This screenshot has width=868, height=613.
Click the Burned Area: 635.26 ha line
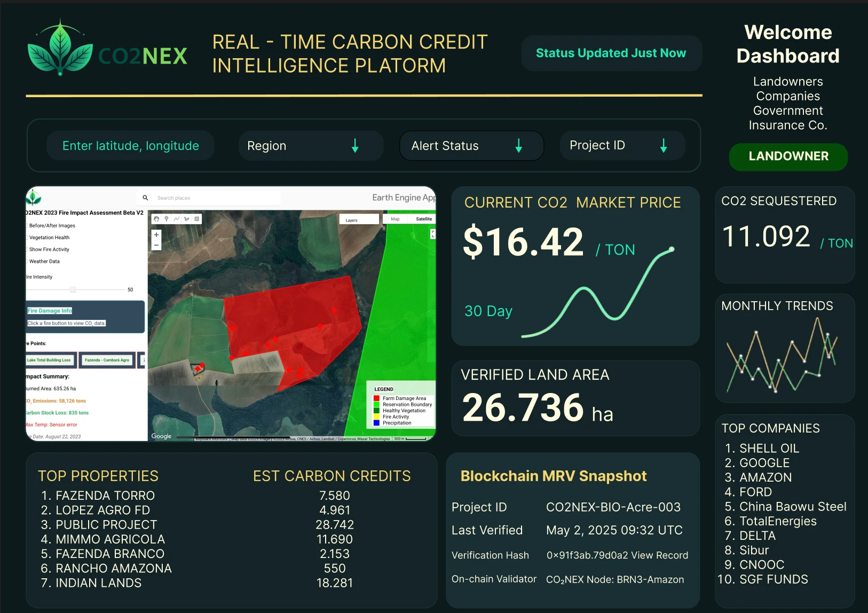(51, 389)
